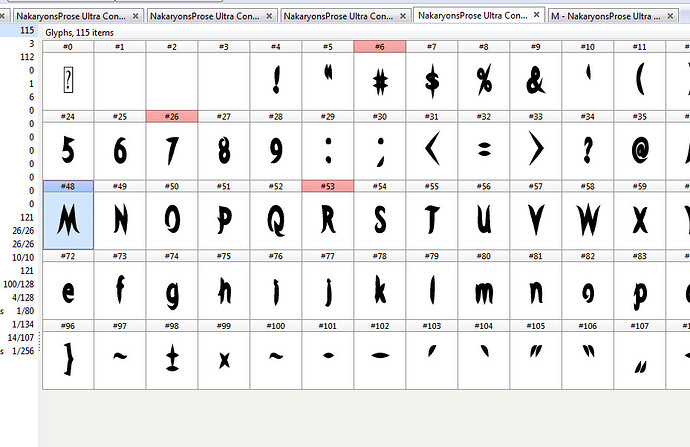Viewport: 690px width, 447px height.
Task: Select the capital W glyph #58
Action: (x=587, y=220)
